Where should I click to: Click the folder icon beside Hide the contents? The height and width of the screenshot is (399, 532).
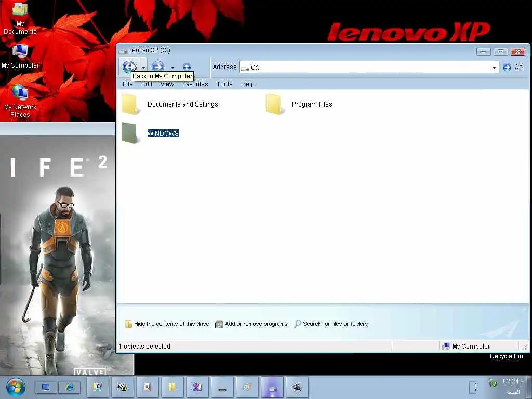(128, 324)
